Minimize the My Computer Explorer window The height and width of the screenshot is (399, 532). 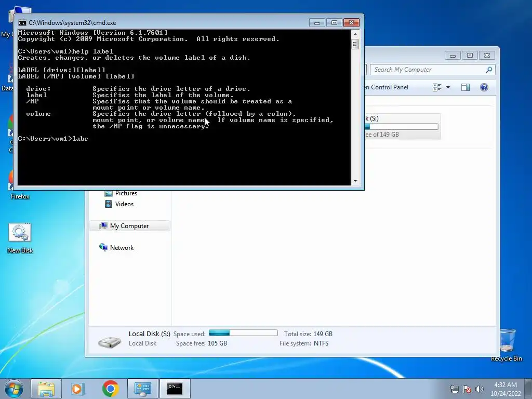click(453, 56)
